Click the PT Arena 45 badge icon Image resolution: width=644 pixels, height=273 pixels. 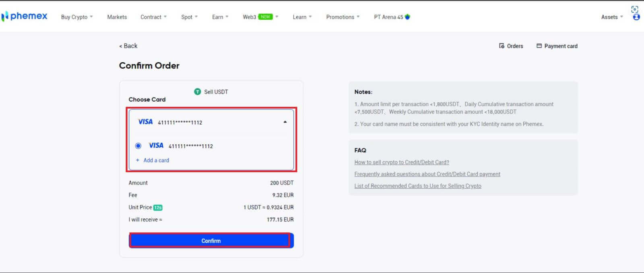pyautogui.click(x=407, y=17)
